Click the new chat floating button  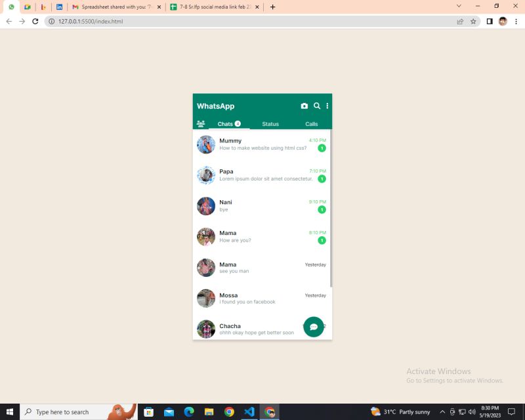click(x=314, y=327)
